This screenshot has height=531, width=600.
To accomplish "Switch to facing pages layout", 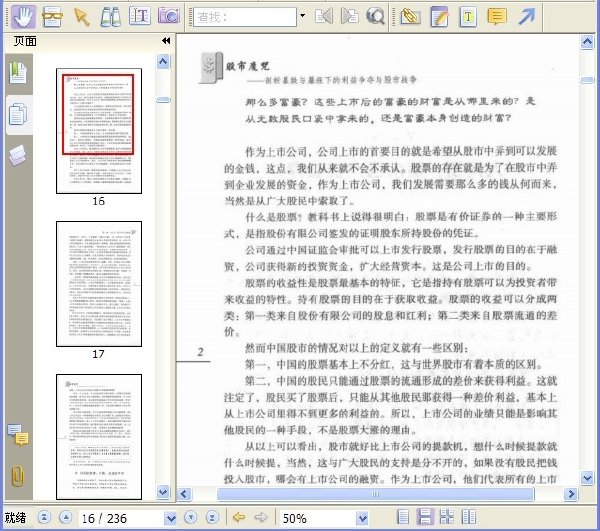I will 469,516.
